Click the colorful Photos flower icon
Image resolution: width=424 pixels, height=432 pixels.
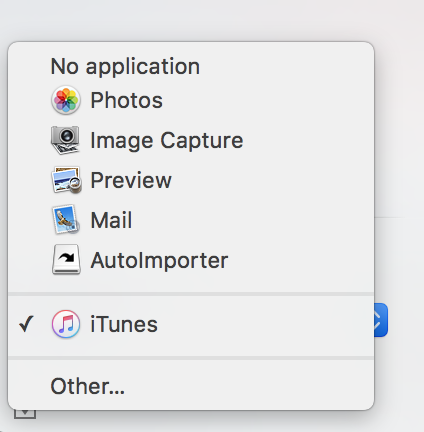point(66,100)
